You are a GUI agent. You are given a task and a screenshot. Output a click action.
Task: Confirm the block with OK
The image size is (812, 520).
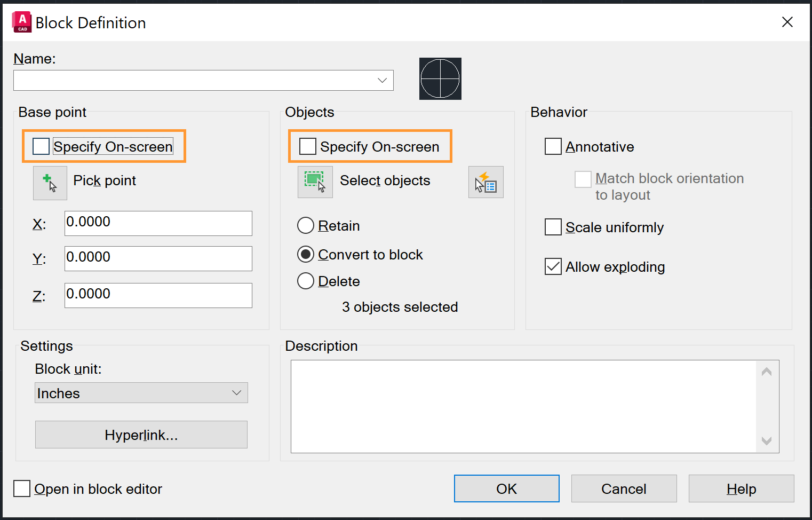coord(506,489)
